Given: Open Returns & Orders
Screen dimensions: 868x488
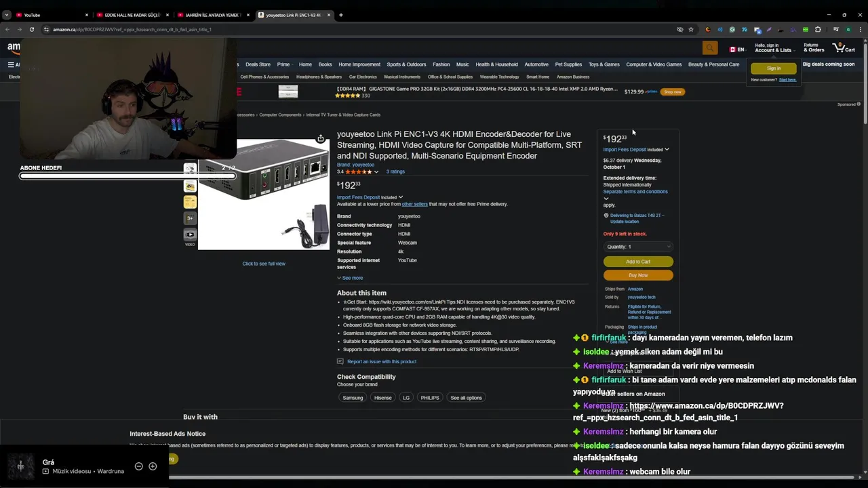Looking at the screenshot, I should click(814, 48).
